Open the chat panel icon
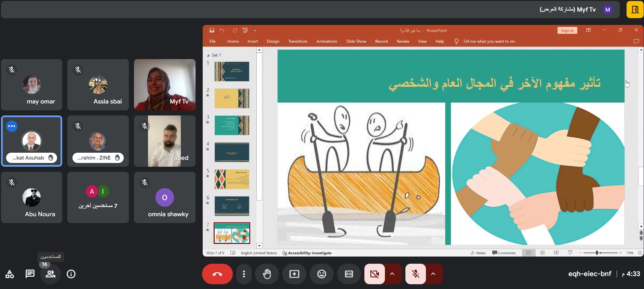The image size is (644, 289). pos(30,274)
